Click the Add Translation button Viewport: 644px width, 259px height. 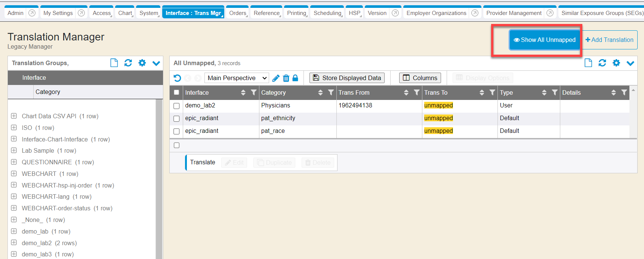pyautogui.click(x=609, y=40)
